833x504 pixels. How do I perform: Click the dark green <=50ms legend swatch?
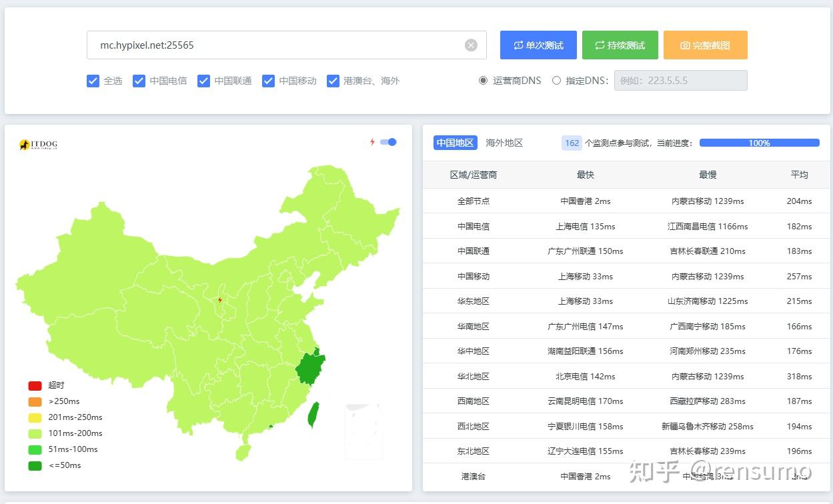click(x=35, y=465)
